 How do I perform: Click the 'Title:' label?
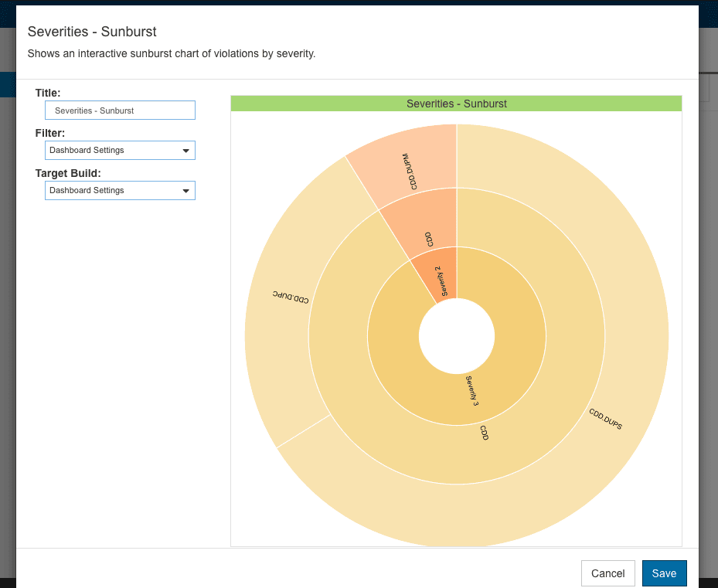tap(48, 93)
